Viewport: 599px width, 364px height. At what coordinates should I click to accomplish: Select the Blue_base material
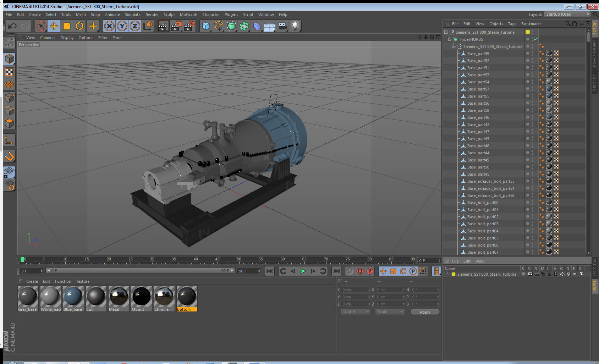tap(73, 299)
